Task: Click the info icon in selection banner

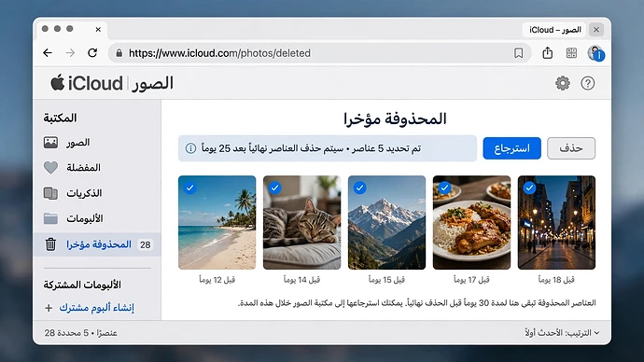Action: (x=190, y=148)
